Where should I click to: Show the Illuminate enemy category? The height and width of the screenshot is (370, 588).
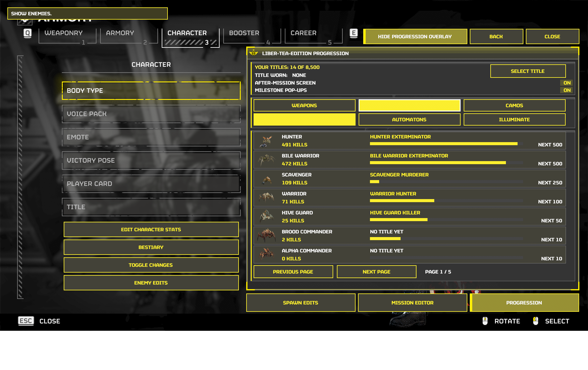coord(514,119)
